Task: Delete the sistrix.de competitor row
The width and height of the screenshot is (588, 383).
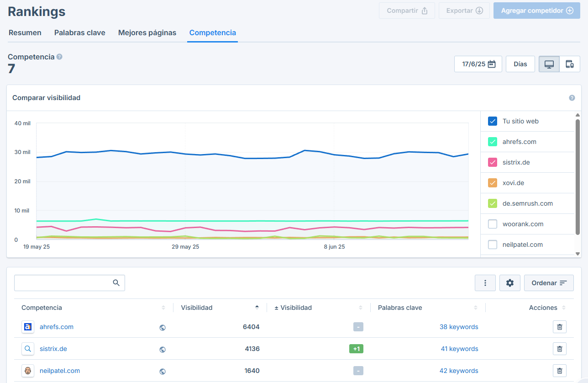Action: coord(560,349)
